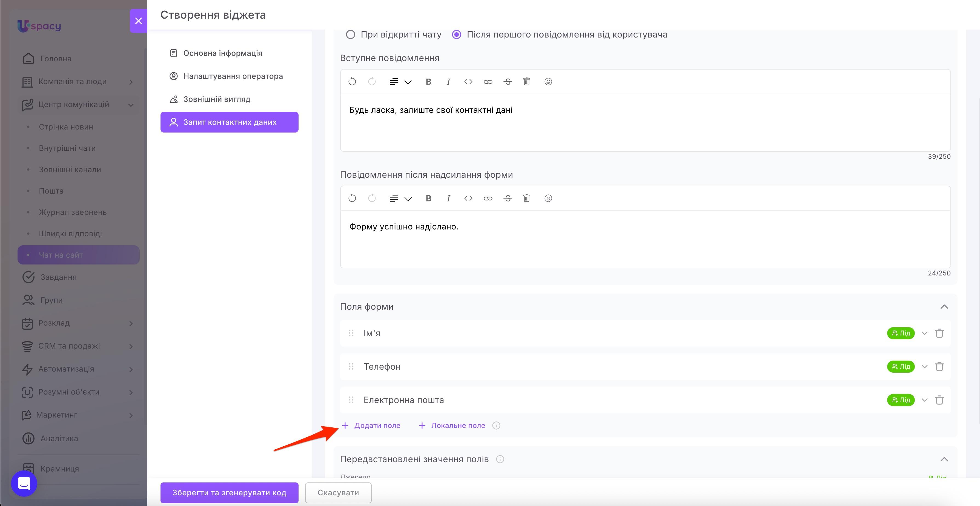Delete the Ім'я form field
The width and height of the screenshot is (980, 506).
pyautogui.click(x=939, y=333)
